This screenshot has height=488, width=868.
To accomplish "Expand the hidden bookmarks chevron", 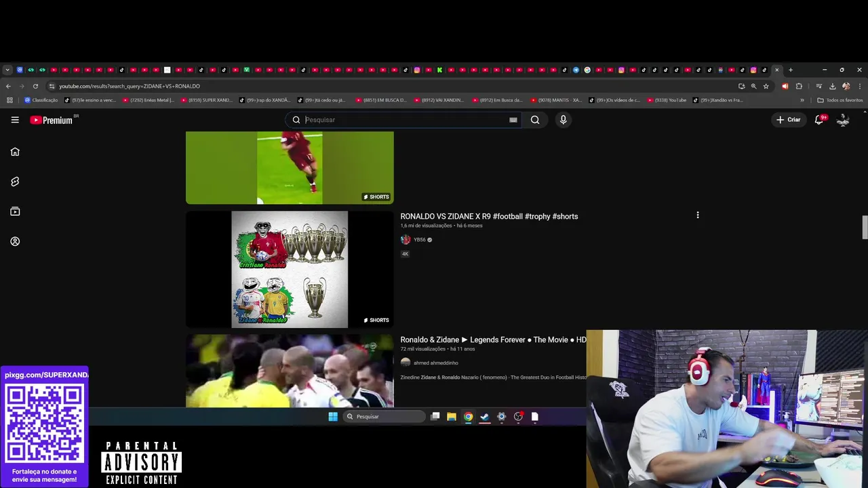I will coord(802,100).
